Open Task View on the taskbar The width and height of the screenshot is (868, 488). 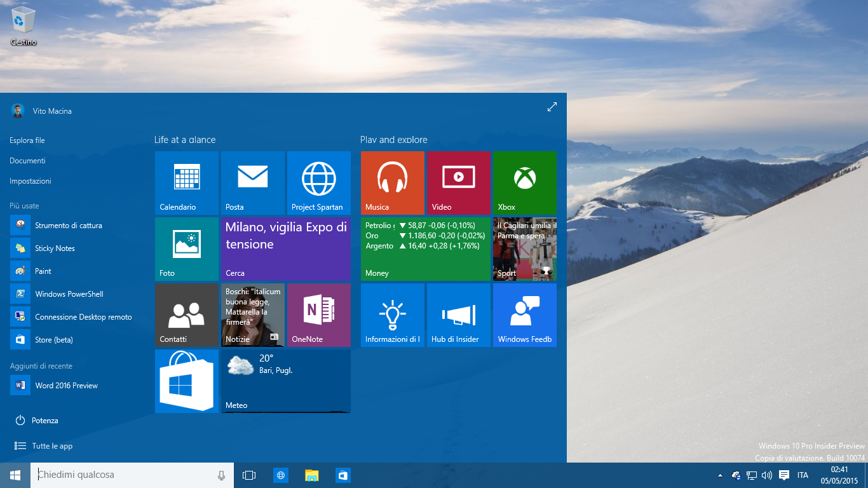[x=249, y=475]
